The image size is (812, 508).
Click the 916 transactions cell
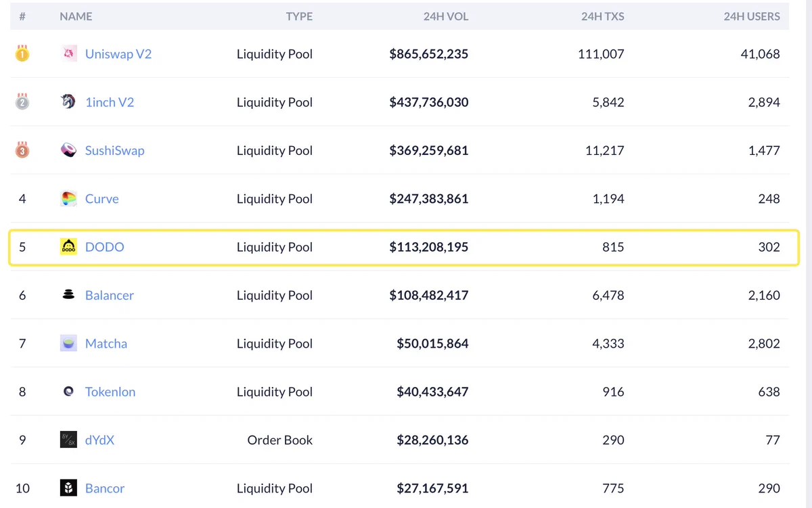(613, 392)
